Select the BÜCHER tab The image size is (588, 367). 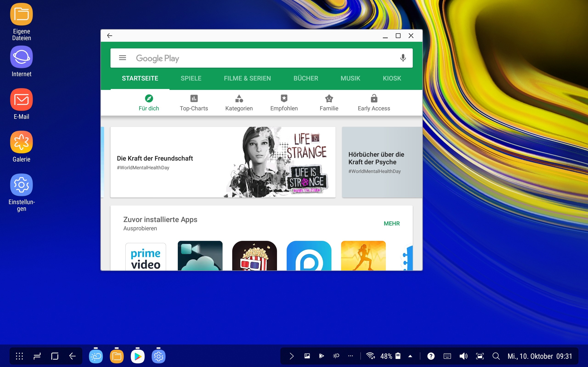306,78
